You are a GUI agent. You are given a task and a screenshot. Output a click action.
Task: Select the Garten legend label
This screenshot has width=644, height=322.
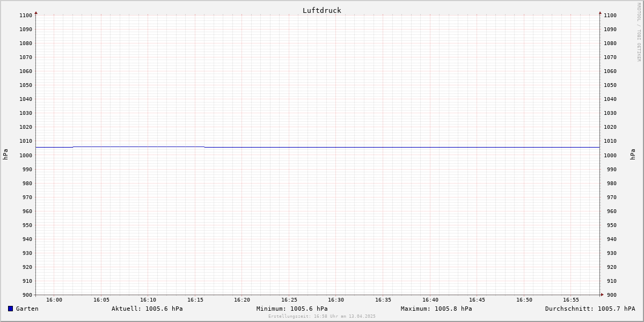click(27, 309)
